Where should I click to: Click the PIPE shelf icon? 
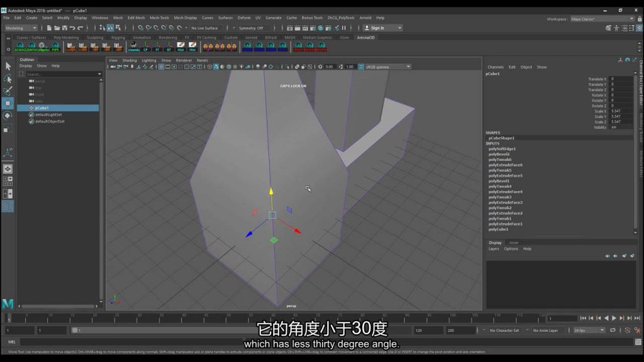[x=55, y=47]
